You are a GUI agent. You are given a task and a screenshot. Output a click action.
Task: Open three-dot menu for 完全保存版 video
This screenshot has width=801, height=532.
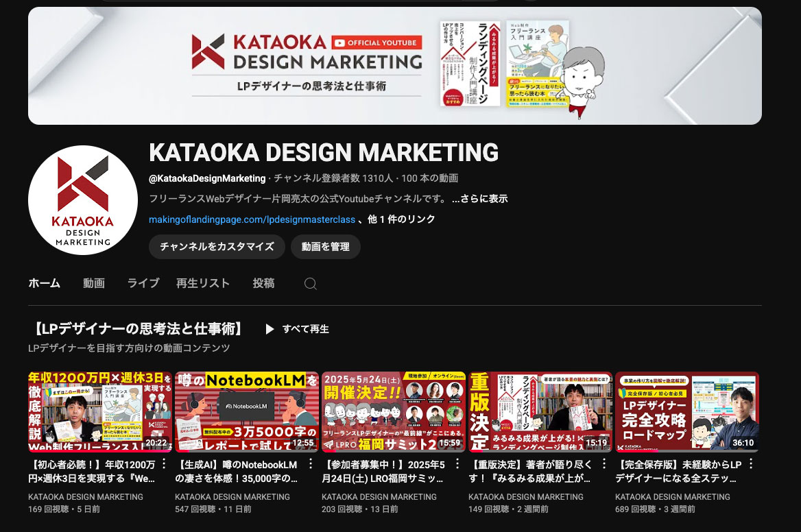(x=751, y=464)
